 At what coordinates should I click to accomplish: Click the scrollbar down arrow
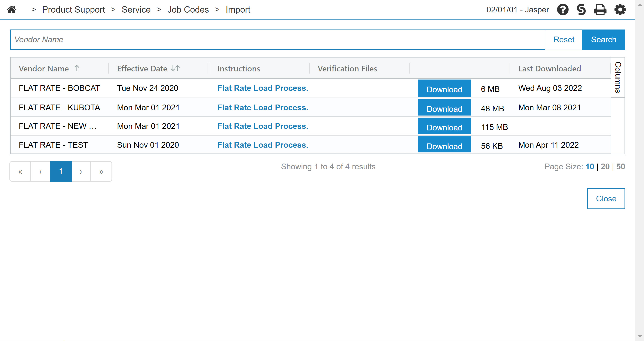click(640, 337)
